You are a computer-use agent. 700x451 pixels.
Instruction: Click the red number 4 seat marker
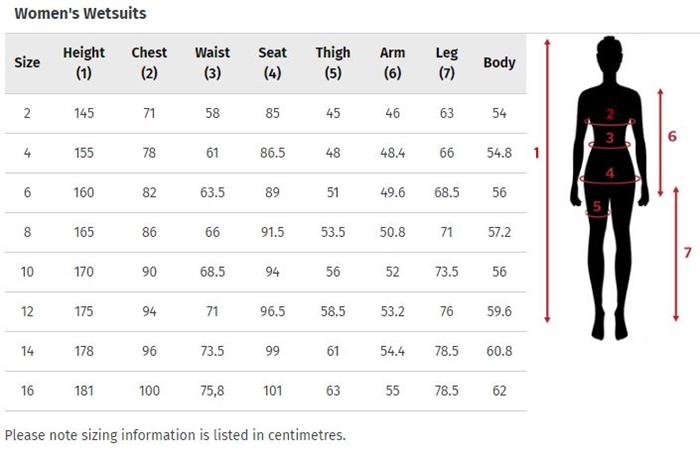coord(610,173)
